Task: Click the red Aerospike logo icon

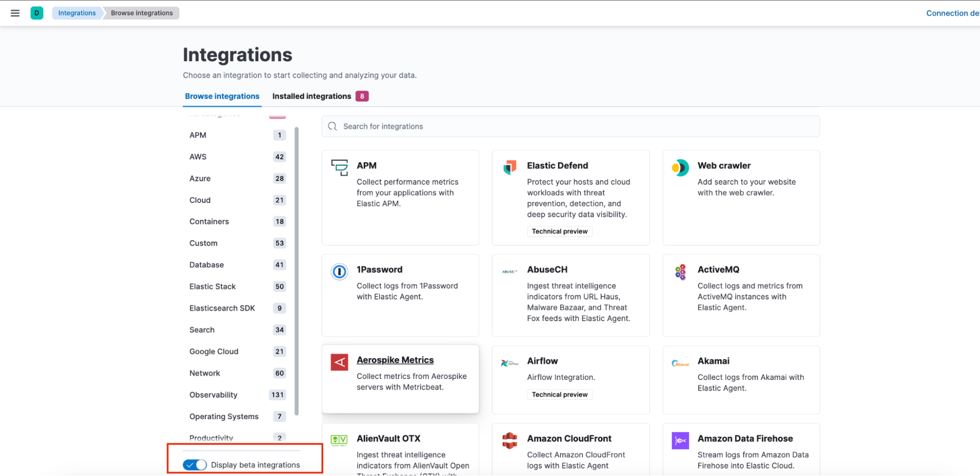Action: tap(339, 362)
